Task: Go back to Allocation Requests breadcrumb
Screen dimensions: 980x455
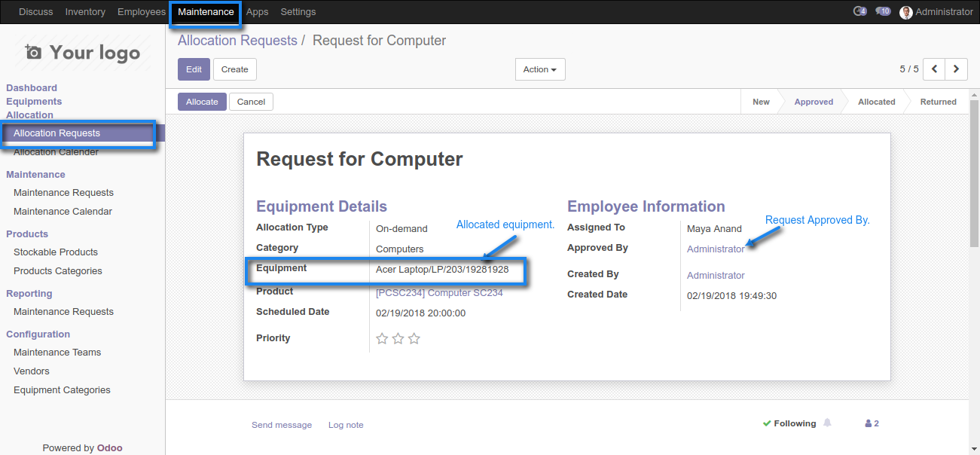Action: [237, 41]
